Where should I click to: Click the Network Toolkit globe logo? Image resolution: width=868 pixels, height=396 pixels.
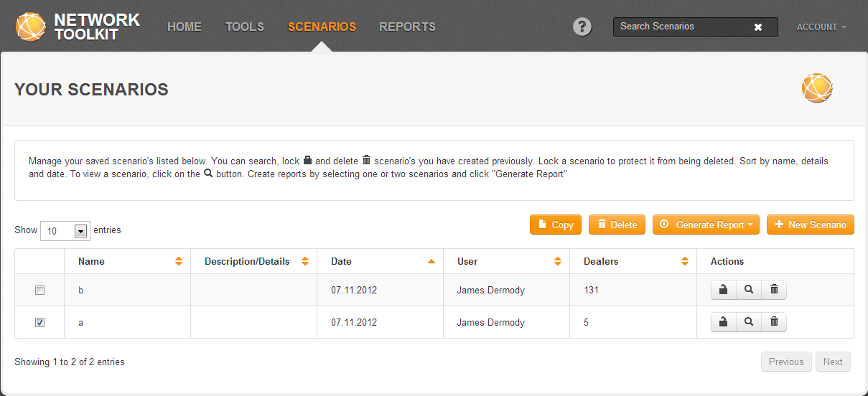pos(31,27)
